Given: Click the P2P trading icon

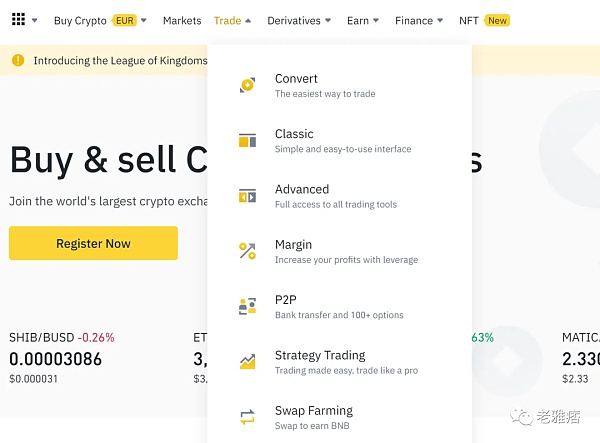Looking at the screenshot, I should point(247,307).
